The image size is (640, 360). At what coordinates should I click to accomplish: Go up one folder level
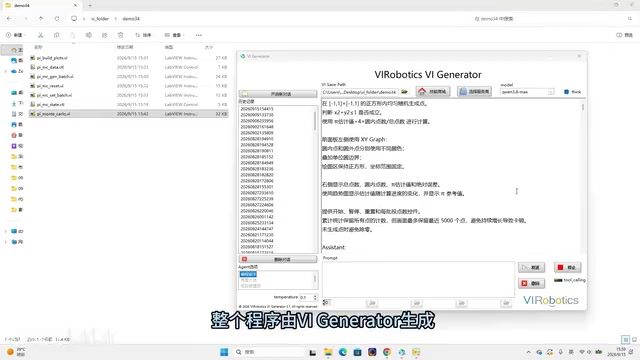[41, 19]
